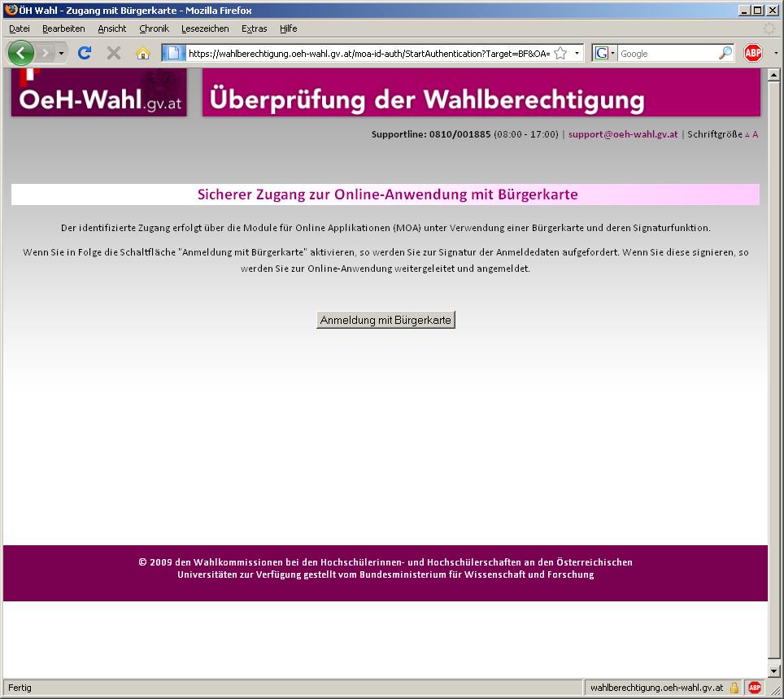
Task: Click the Adblock Plus status bar icon
Action: 755,688
